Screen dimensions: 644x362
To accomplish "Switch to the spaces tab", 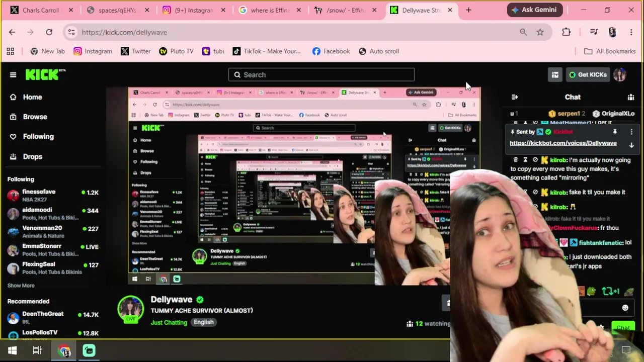I will click(x=118, y=10).
